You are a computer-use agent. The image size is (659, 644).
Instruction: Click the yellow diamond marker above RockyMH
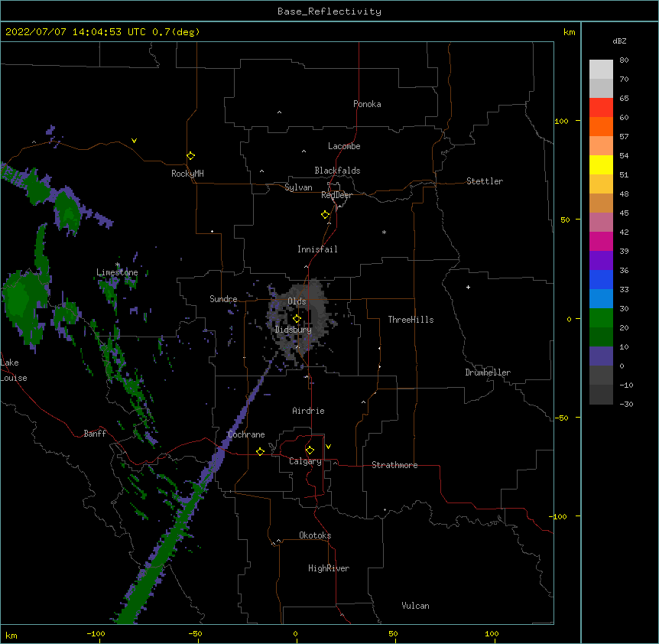coord(191,156)
